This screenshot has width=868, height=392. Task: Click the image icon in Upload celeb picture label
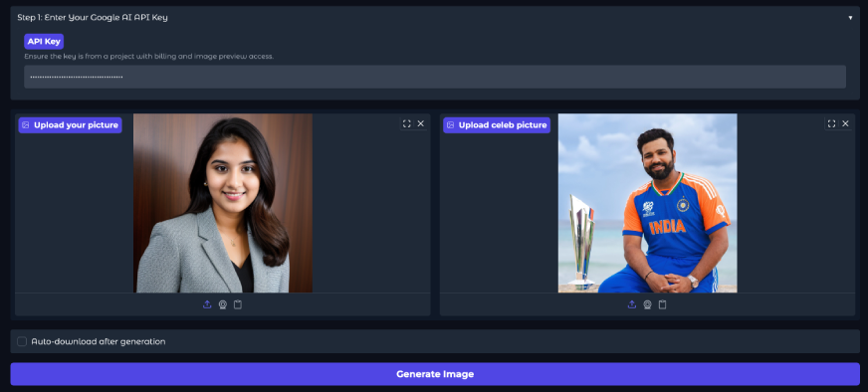[x=450, y=125]
